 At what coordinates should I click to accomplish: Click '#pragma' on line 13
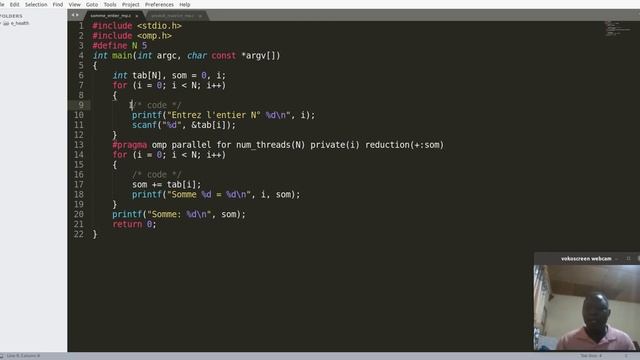point(129,144)
